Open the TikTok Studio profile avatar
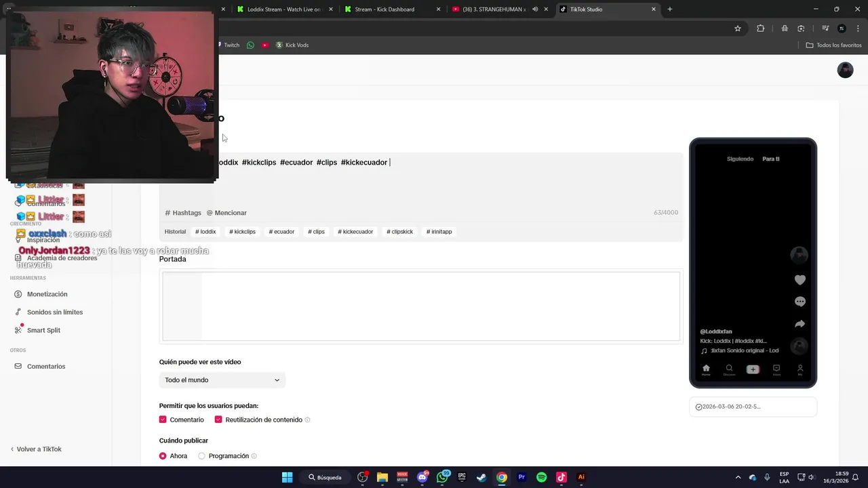868x488 pixels. [845, 70]
